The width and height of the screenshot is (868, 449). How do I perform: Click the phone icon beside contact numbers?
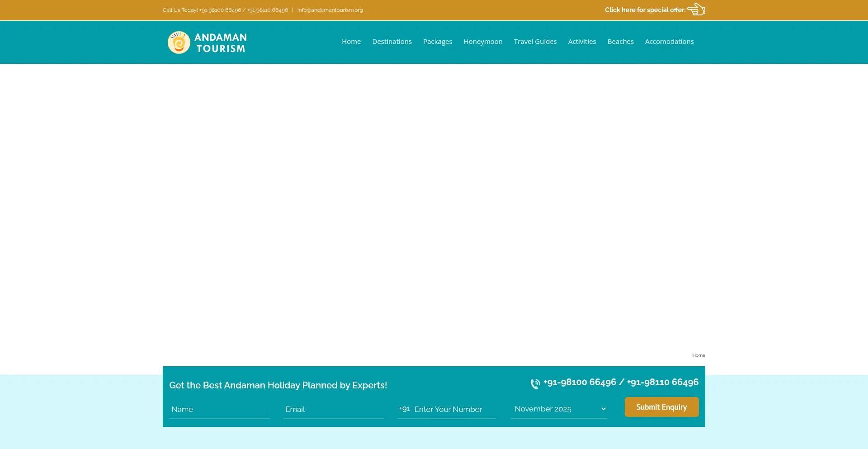(535, 384)
